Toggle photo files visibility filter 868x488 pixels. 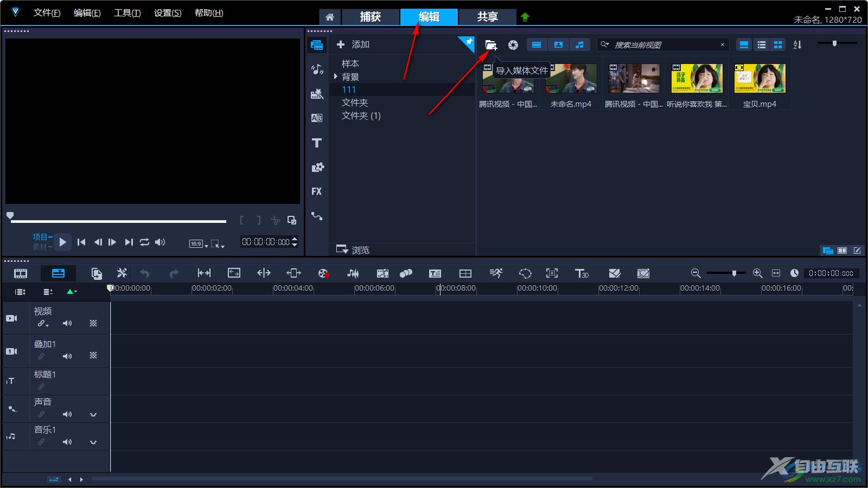click(x=558, y=45)
